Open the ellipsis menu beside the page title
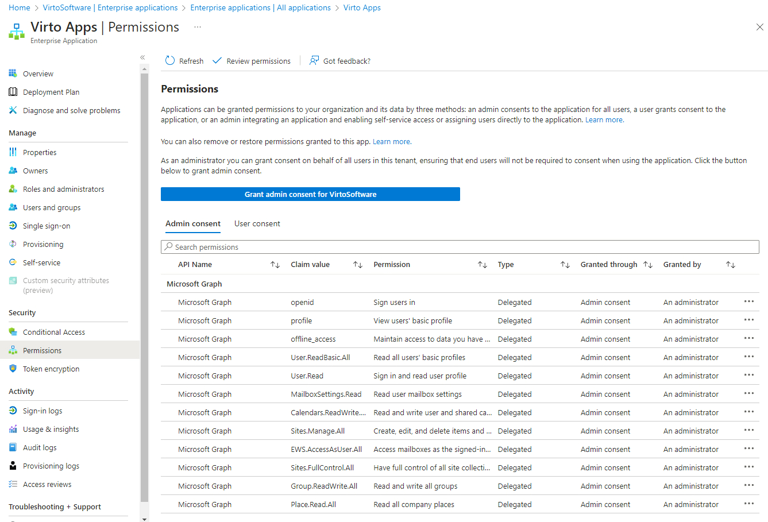 197,27
